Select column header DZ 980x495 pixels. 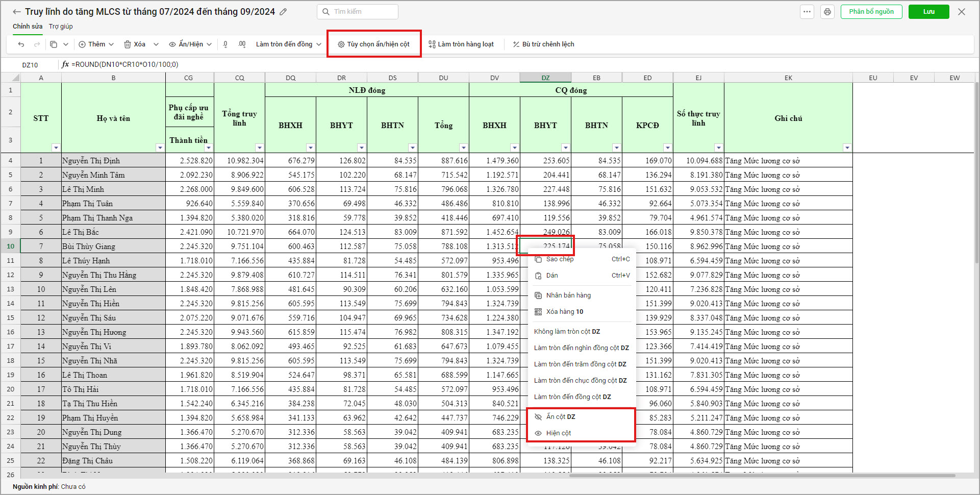pos(545,78)
